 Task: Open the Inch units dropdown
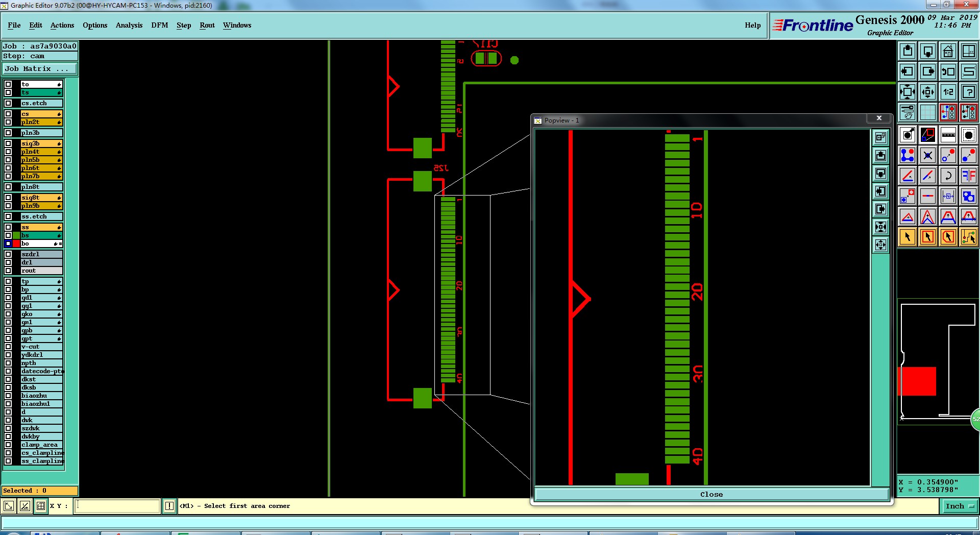pos(960,506)
